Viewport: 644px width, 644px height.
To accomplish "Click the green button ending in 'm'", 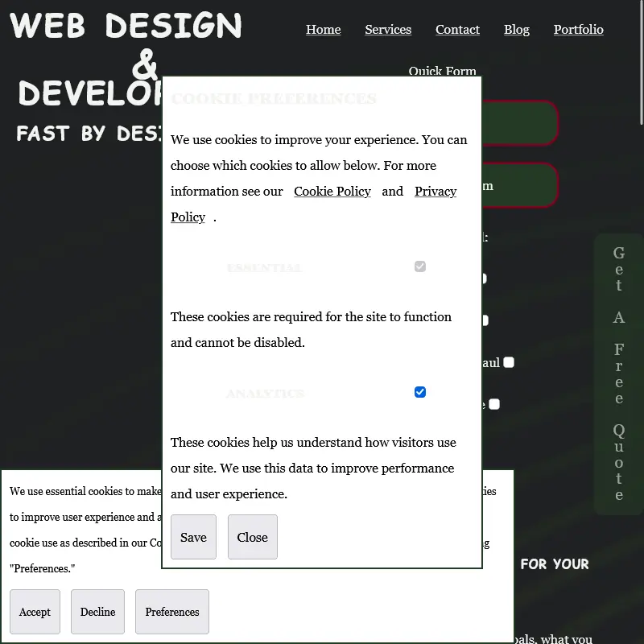I will [x=520, y=185].
